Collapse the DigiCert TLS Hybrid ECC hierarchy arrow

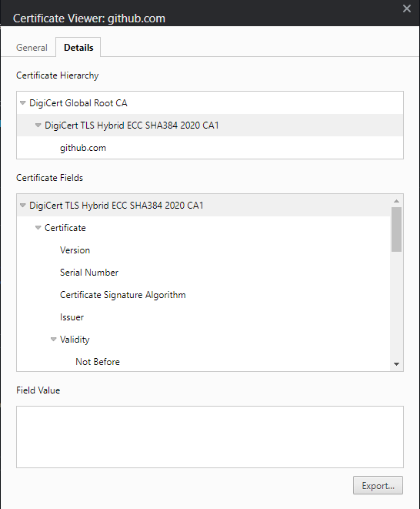[x=38, y=126]
